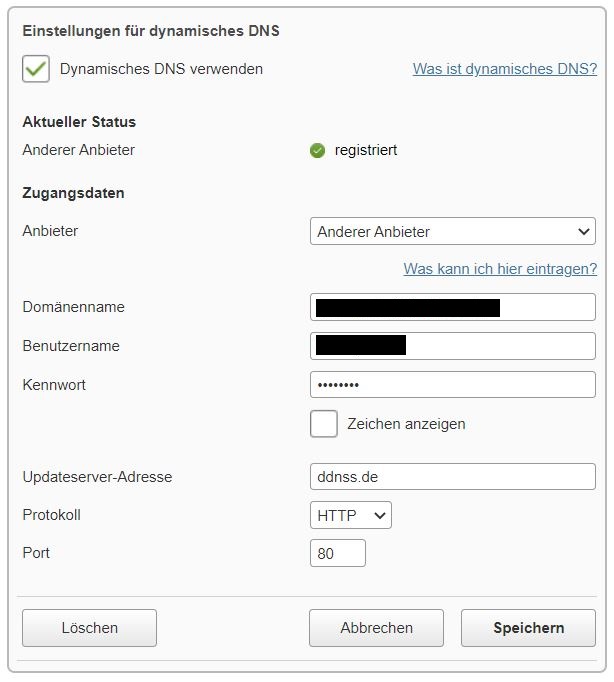This screenshot has height=682, width=614.
Task: Click the Speichern button
Action: pyautogui.click(x=528, y=628)
